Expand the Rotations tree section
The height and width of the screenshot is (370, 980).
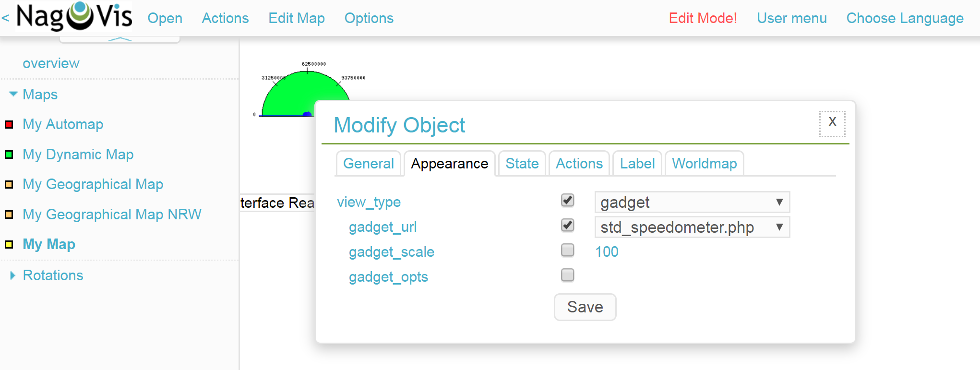(13, 275)
